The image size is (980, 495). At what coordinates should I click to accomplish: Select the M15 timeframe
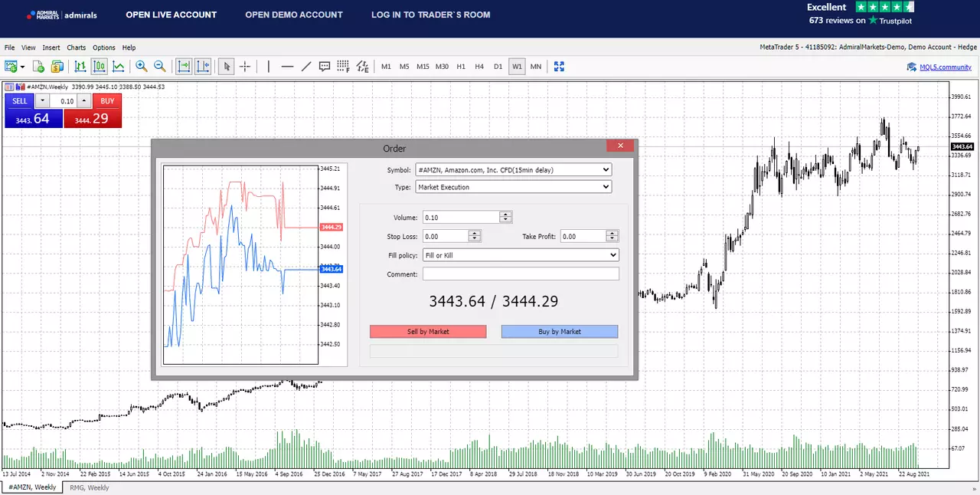pyautogui.click(x=423, y=67)
